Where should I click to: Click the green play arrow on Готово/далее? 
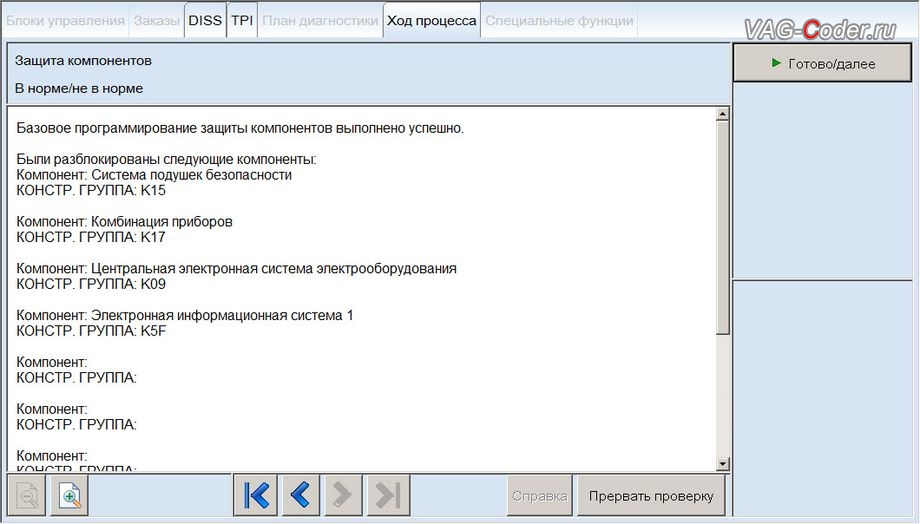pyautogui.click(x=776, y=63)
